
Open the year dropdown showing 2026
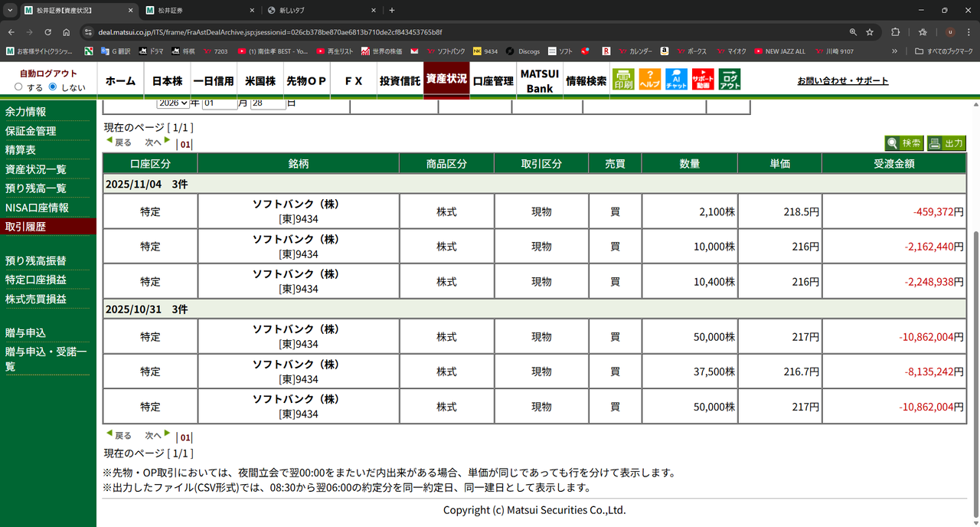point(173,103)
